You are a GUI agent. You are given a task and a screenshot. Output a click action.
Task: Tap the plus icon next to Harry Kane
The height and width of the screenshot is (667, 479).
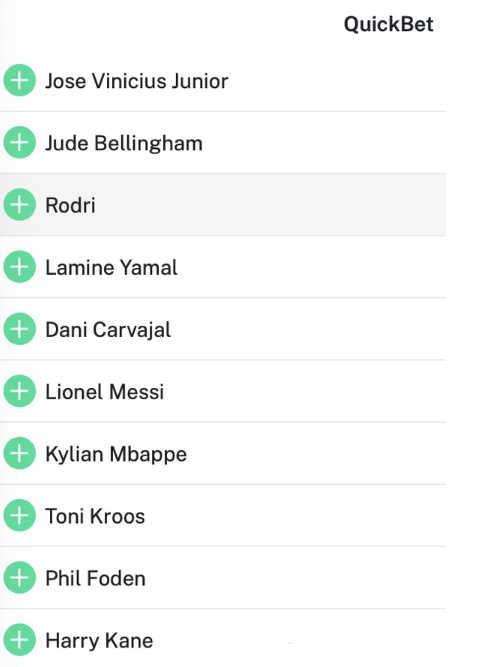(19, 640)
